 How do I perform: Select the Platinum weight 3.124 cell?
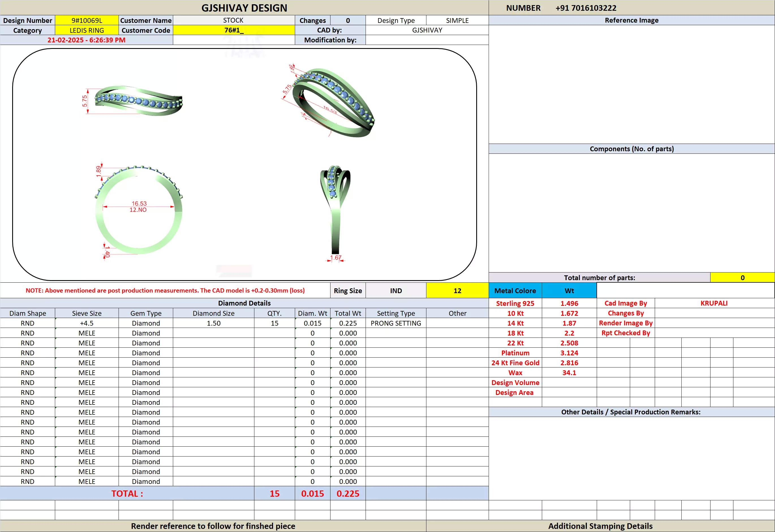tap(569, 353)
